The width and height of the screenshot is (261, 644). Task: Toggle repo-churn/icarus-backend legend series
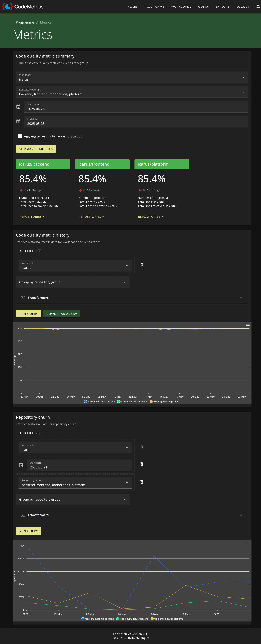(x=98, y=619)
